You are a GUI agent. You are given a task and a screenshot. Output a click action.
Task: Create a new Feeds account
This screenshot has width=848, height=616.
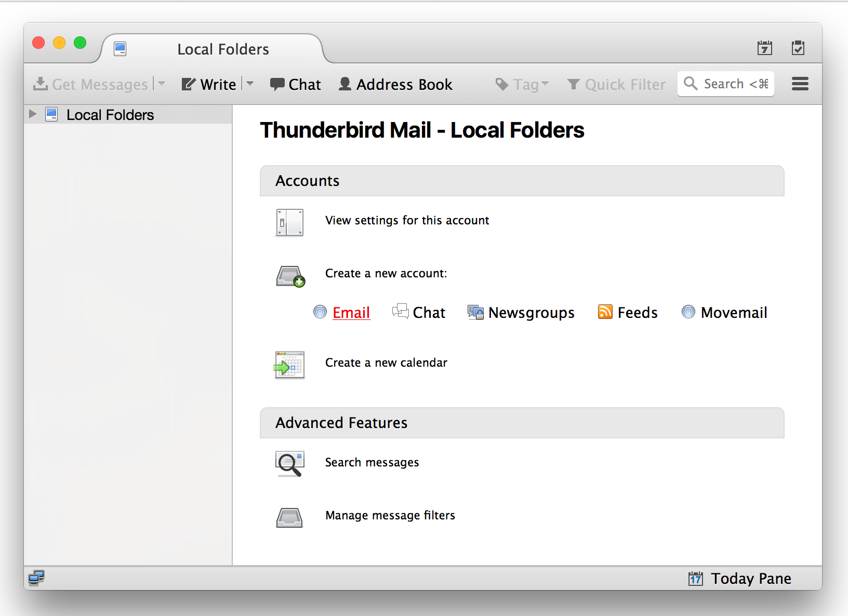click(x=638, y=313)
